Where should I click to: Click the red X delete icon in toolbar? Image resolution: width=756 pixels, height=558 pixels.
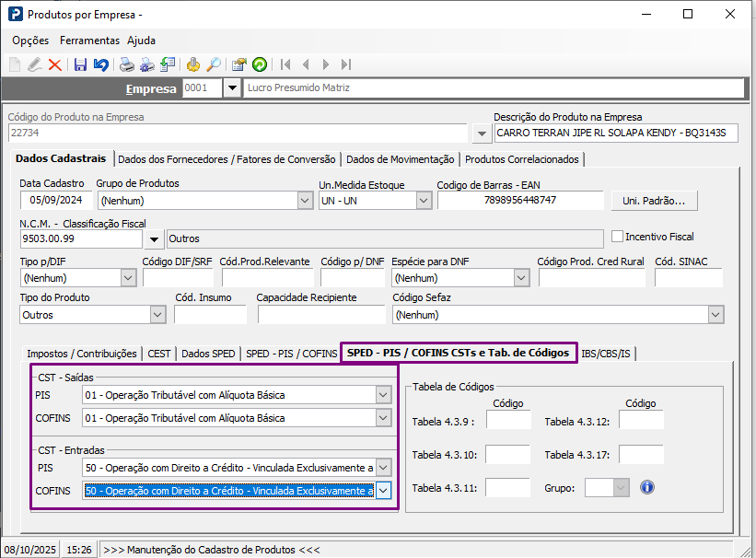55,64
